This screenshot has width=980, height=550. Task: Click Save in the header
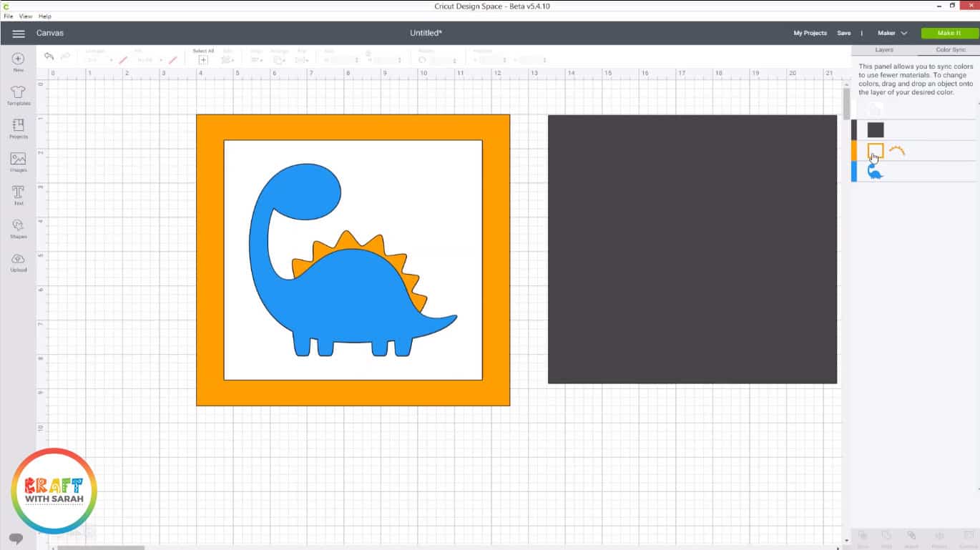click(x=844, y=34)
